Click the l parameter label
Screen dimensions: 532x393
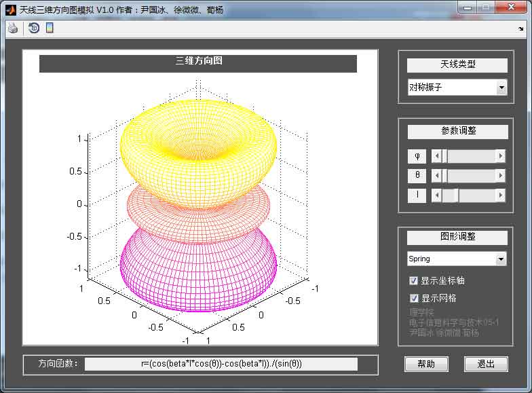417,195
